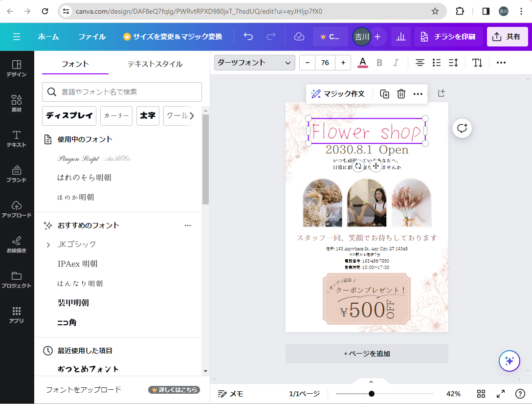Toggle bulleted list formatting
This screenshot has width=532, height=404.
[437, 63]
